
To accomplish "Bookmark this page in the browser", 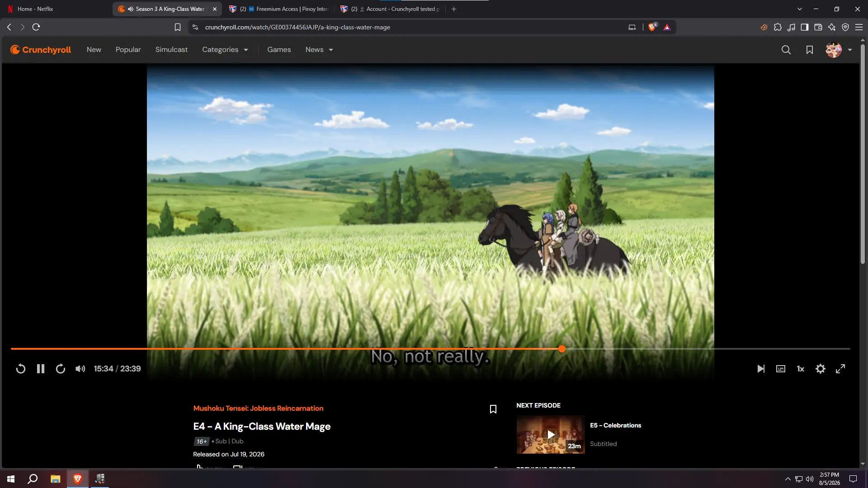I will pos(178,28).
